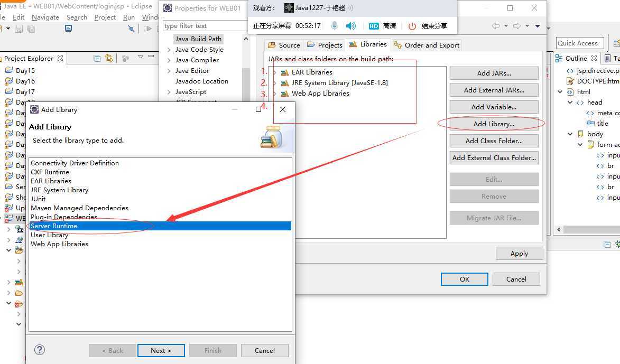The image size is (620, 364).
Task: Focus the Quick Access field
Action: click(580, 43)
